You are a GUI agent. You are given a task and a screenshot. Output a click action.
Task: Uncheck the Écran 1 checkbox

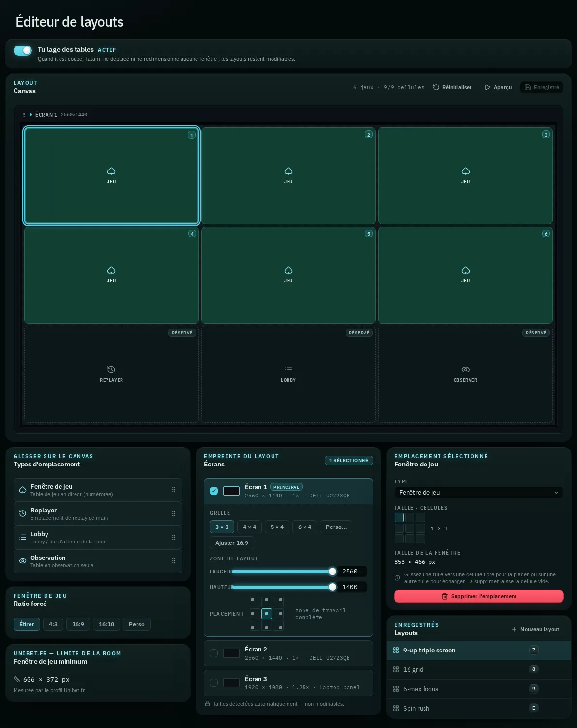click(x=213, y=491)
